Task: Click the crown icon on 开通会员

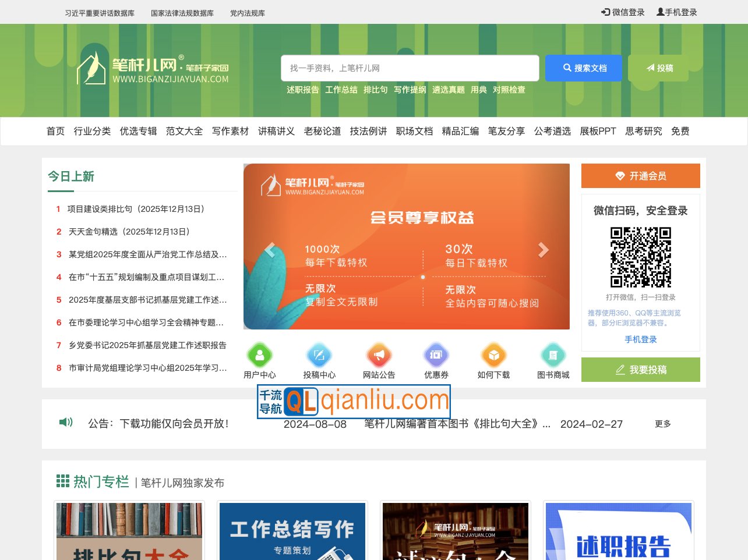Action: click(x=619, y=176)
